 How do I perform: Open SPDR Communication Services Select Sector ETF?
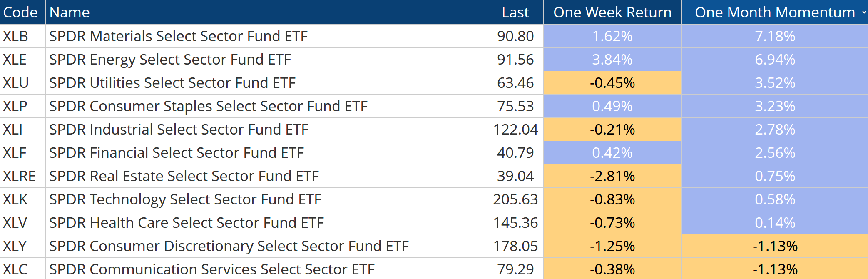(x=212, y=269)
